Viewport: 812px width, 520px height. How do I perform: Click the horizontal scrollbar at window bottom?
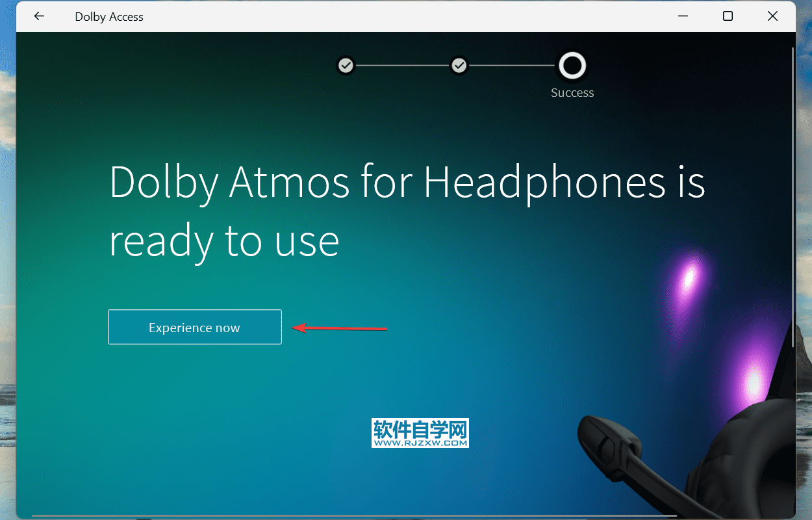[x=354, y=516]
